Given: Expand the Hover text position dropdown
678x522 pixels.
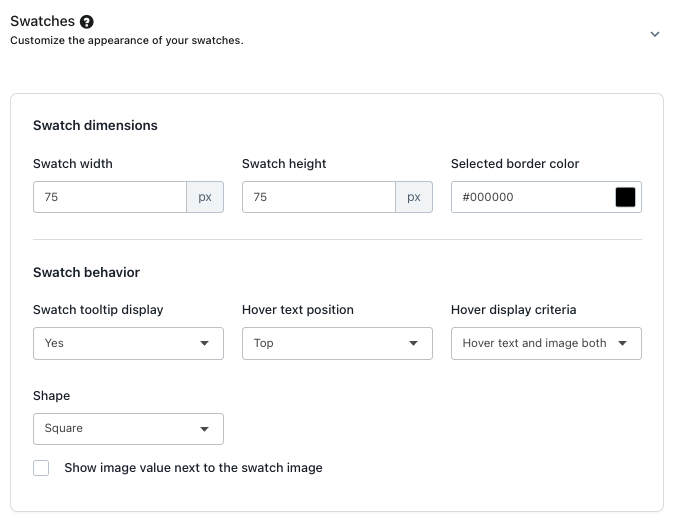Looking at the screenshot, I should pyautogui.click(x=337, y=343).
